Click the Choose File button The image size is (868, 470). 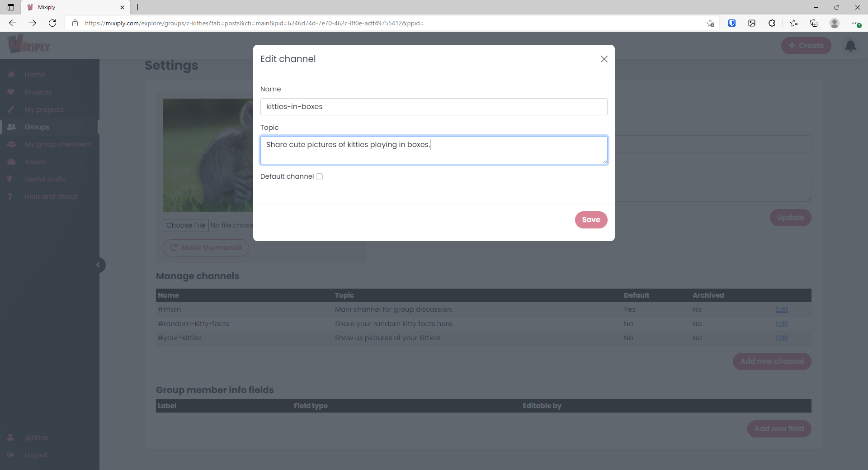pos(185,225)
